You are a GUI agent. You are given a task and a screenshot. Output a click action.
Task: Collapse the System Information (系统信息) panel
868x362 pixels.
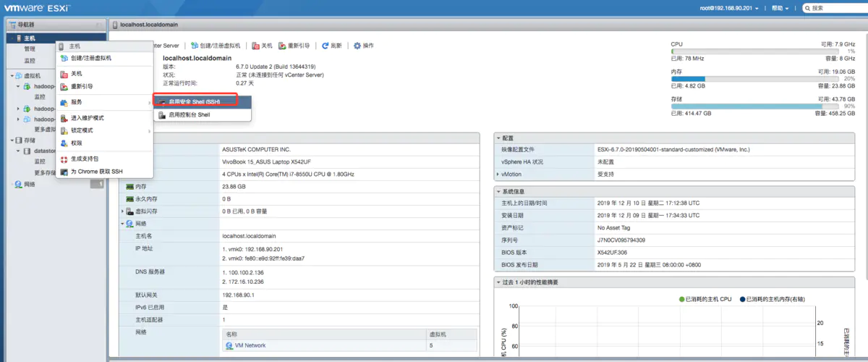point(498,191)
